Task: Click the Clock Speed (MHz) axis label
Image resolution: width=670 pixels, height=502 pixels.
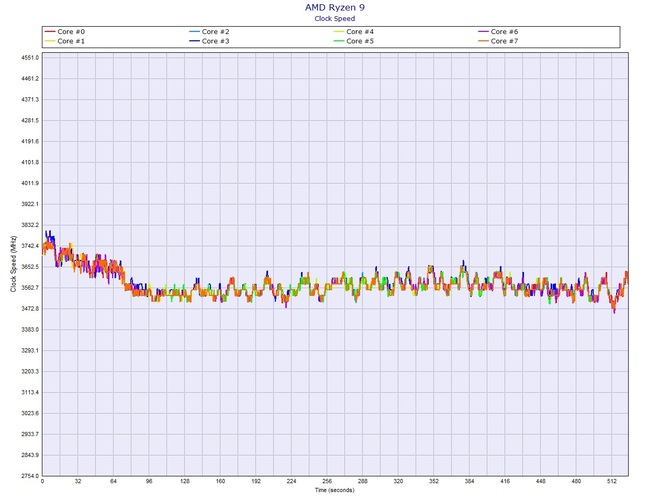Action: coord(13,264)
